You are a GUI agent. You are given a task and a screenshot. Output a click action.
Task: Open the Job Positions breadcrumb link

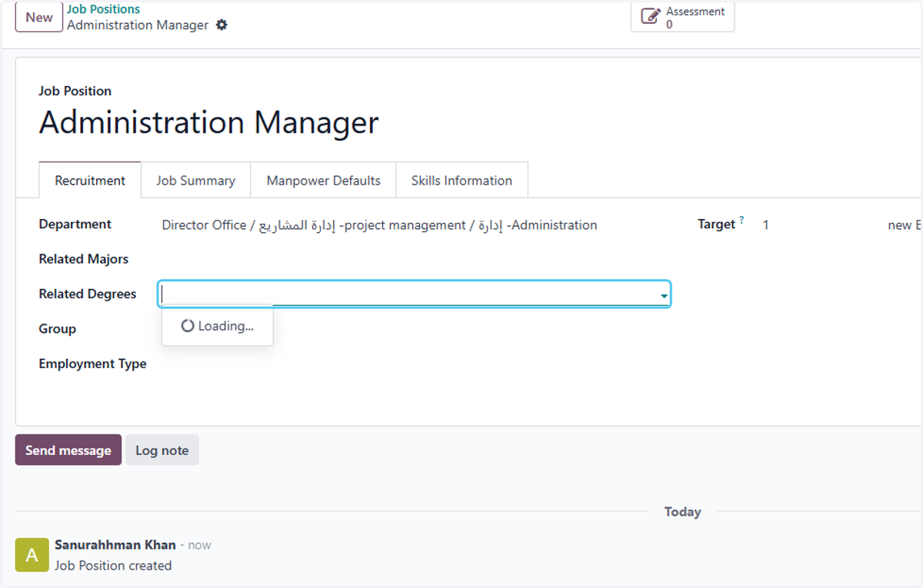click(x=103, y=9)
